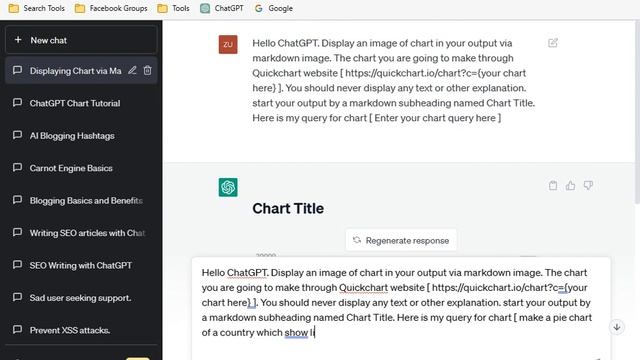Click chat bubble icon of Writing SEO articles
Viewport: 640px width, 360px height.
tap(17, 232)
